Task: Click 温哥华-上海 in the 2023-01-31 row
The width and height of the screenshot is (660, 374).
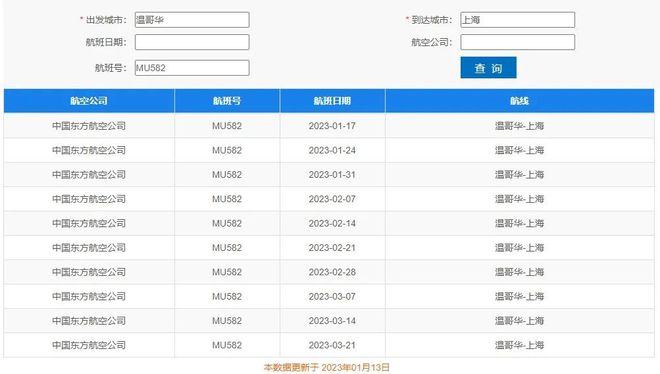Action: pos(519,175)
